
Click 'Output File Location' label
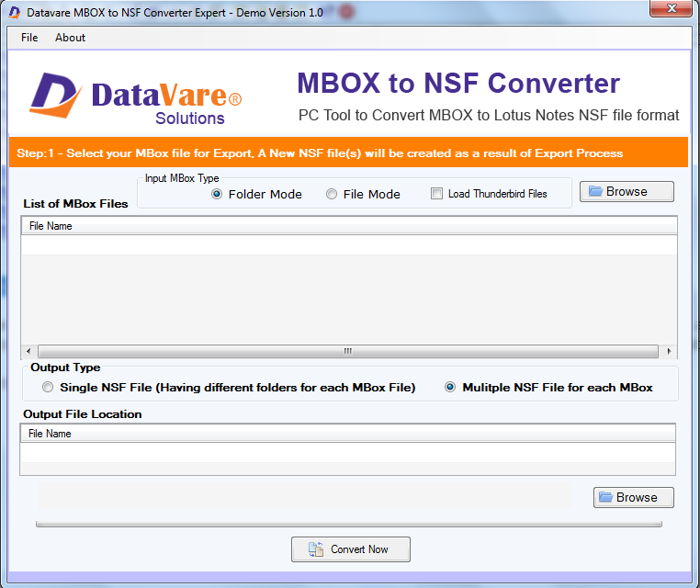82,414
